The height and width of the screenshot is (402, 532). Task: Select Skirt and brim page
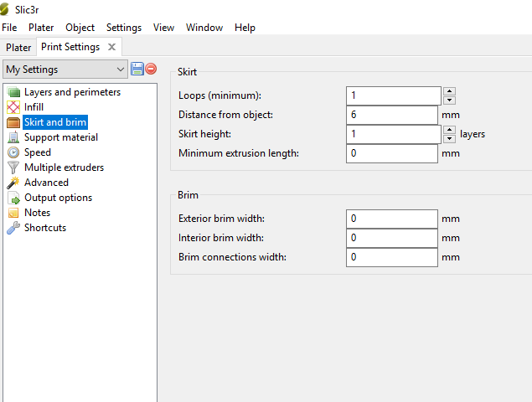[55, 122]
